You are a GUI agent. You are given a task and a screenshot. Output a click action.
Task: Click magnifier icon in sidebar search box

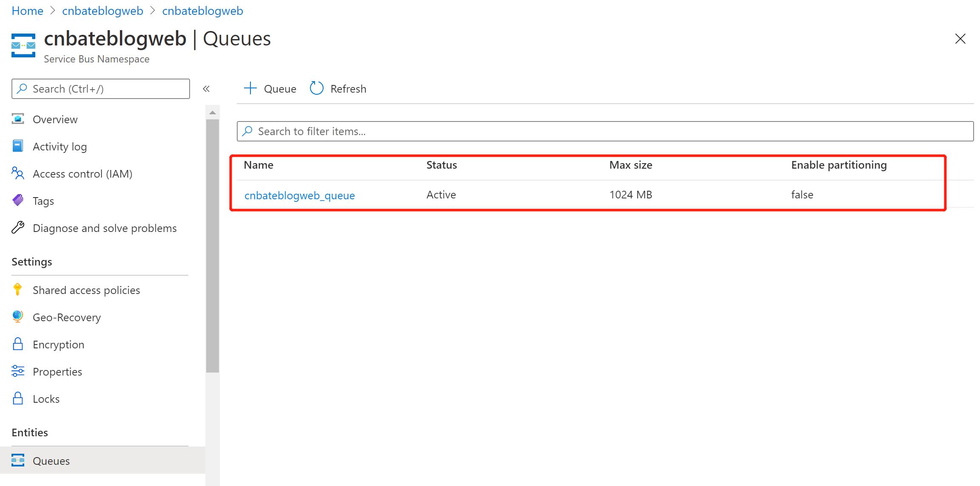click(x=22, y=88)
